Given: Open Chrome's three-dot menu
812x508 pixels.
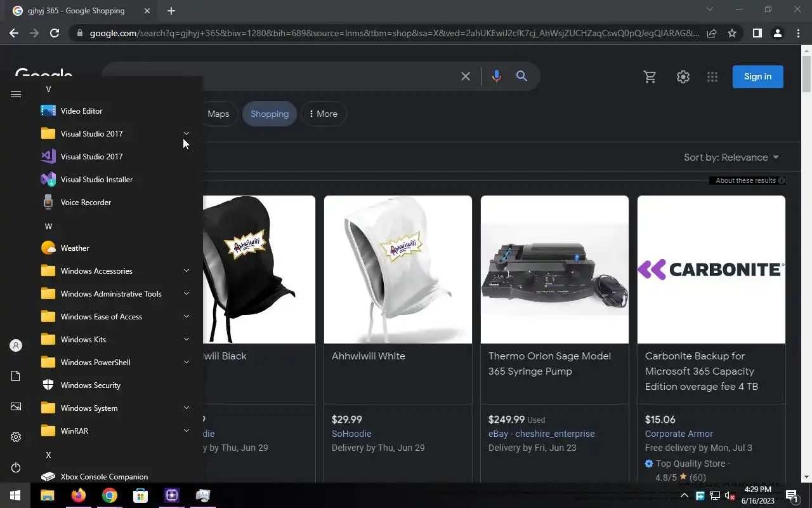Looking at the screenshot, I should (x=798, y=33).
